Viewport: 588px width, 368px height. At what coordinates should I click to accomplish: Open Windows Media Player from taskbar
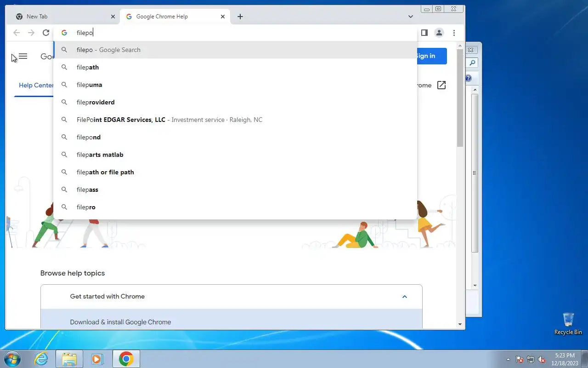pyautogui.click(x=97, y=359)
